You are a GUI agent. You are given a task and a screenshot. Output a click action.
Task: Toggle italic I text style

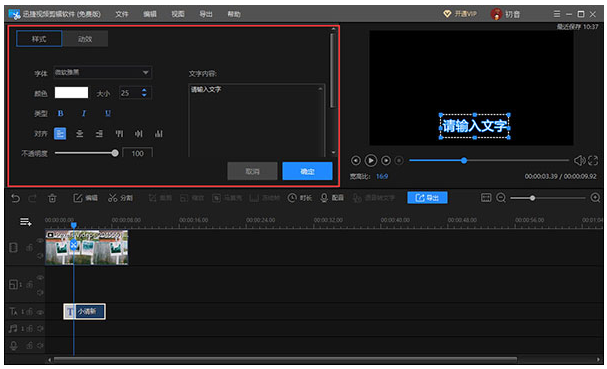[84, 113]
